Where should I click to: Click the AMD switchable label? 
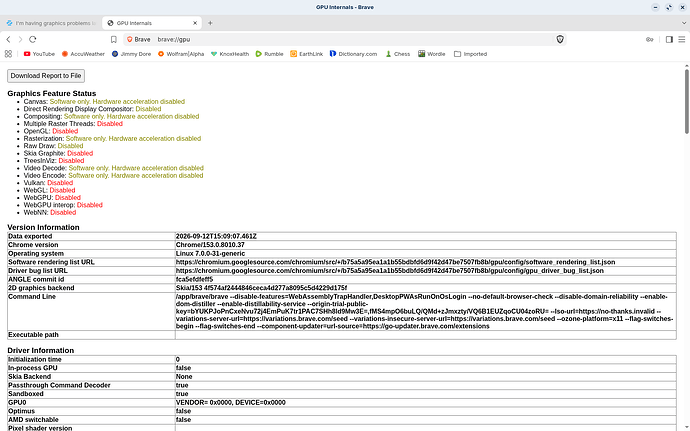(33, 420)
